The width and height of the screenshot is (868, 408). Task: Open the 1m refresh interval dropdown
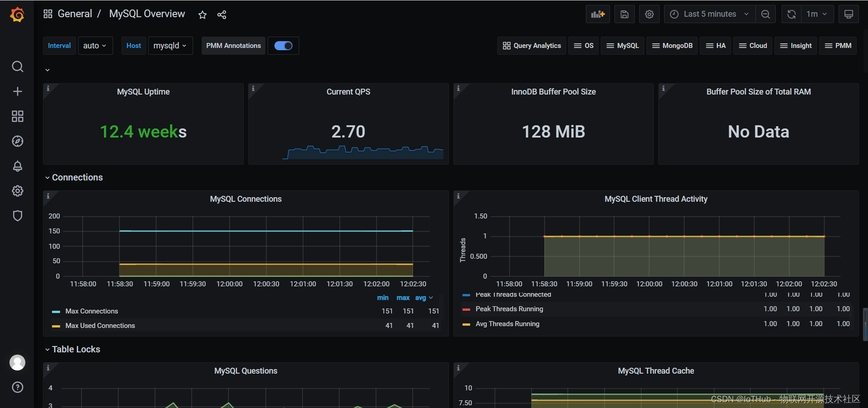[816, 14]
